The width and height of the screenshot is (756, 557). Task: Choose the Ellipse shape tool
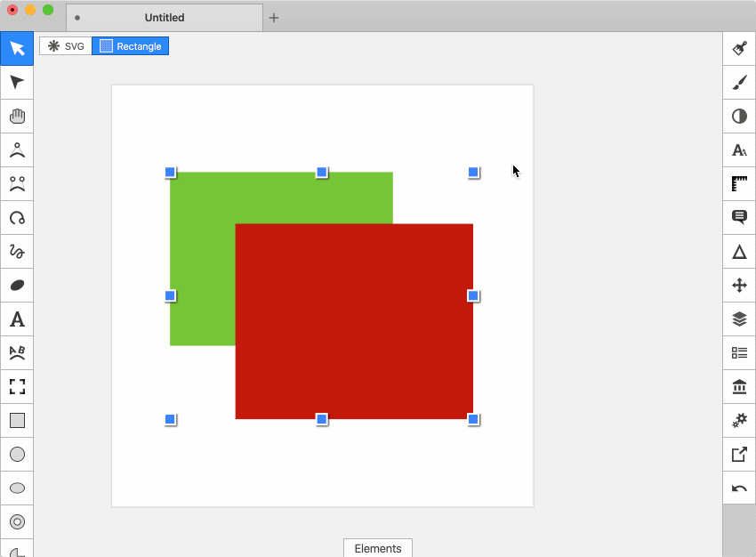(17, 488)
